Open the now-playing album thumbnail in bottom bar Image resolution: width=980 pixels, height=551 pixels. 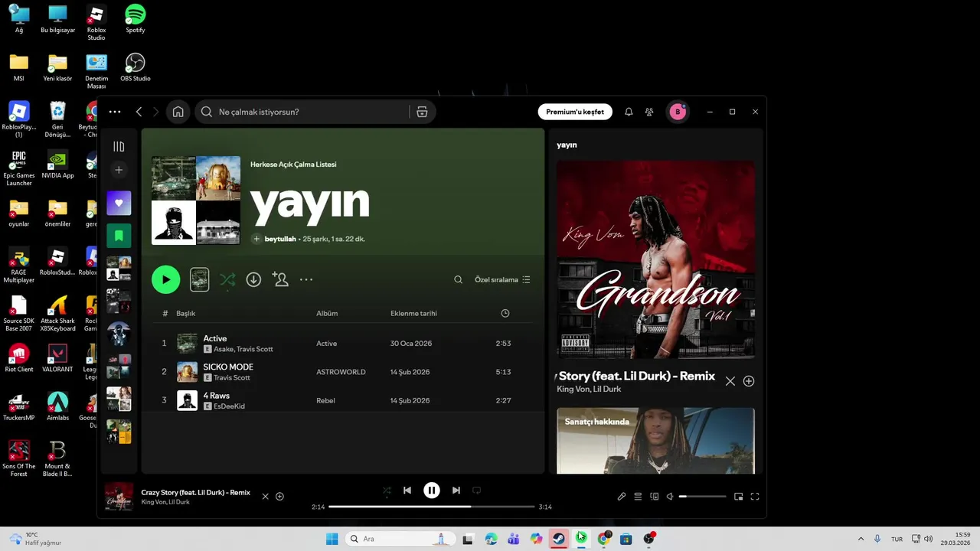[x=119, y=496]
